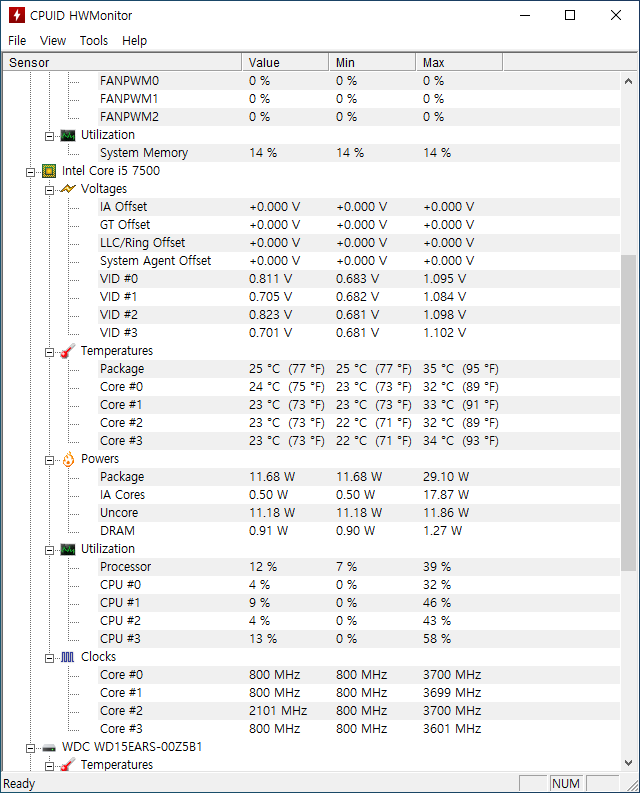Image resolution: width=640 pixels, height=793 pixels.
Task: Click the Voltages lightning icon
Action: pyautogui.click(x=68, y=189)
